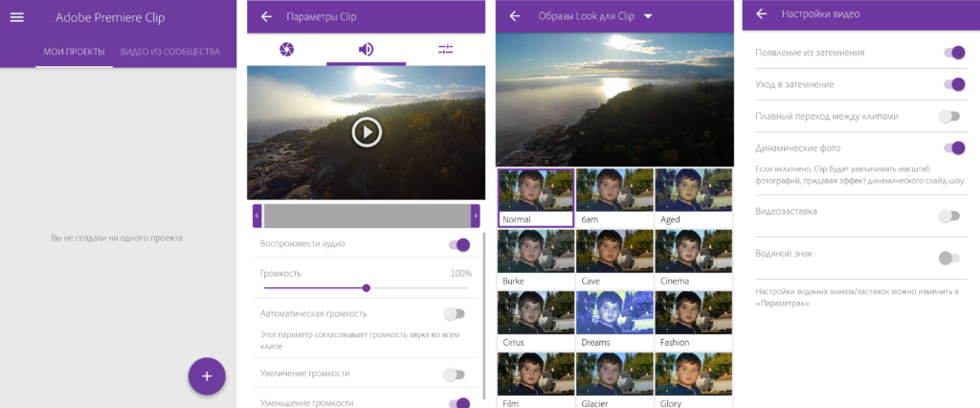Select the Мои проекты tab
Viewport: 980px width, 408px height.
pos(75,52)
